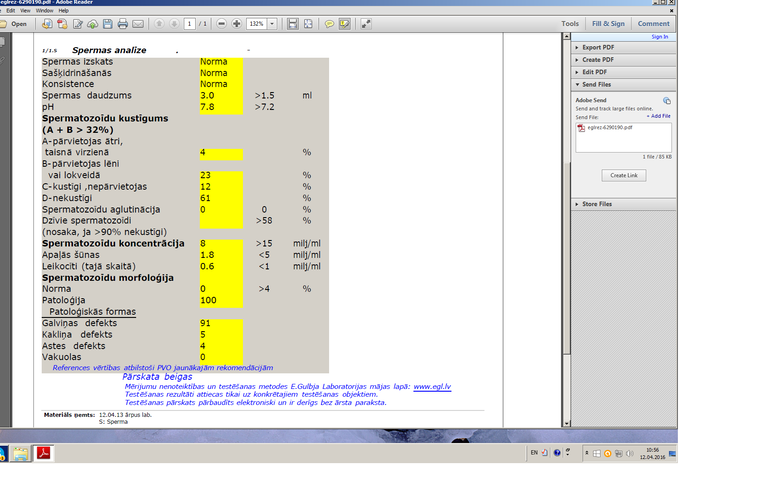770x481 pixels.
Task: Click the Print file icon
Action: click(122, 23)
